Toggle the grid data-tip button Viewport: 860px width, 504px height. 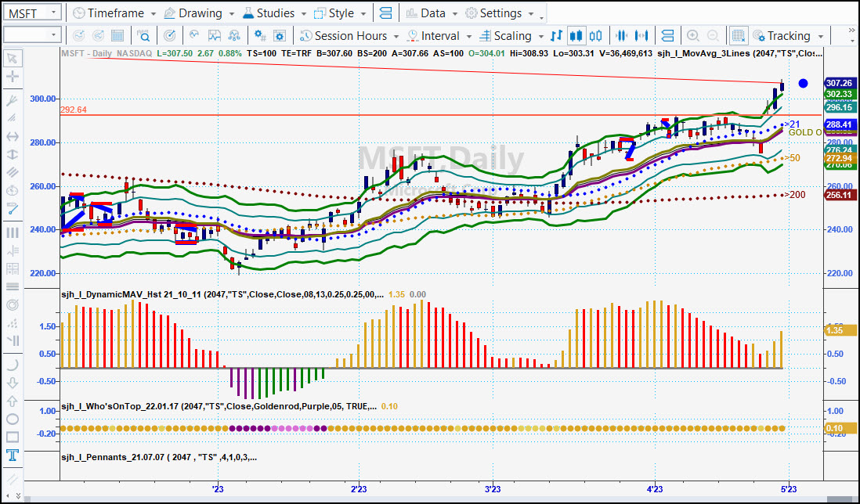739,36
